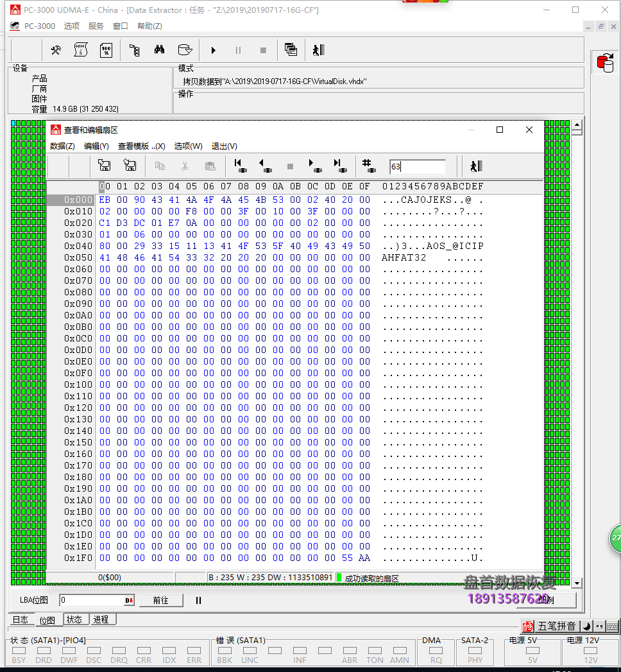Click the moon icon on the IME bar

587,626
